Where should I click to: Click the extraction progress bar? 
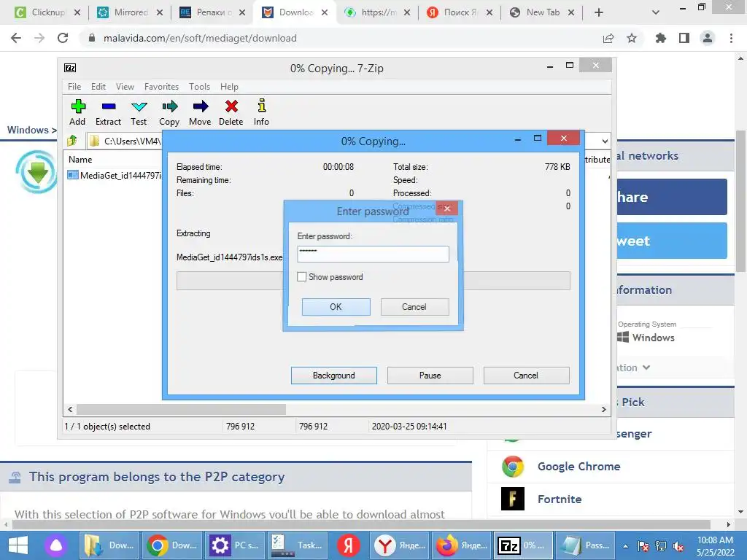tap(373, 281)
